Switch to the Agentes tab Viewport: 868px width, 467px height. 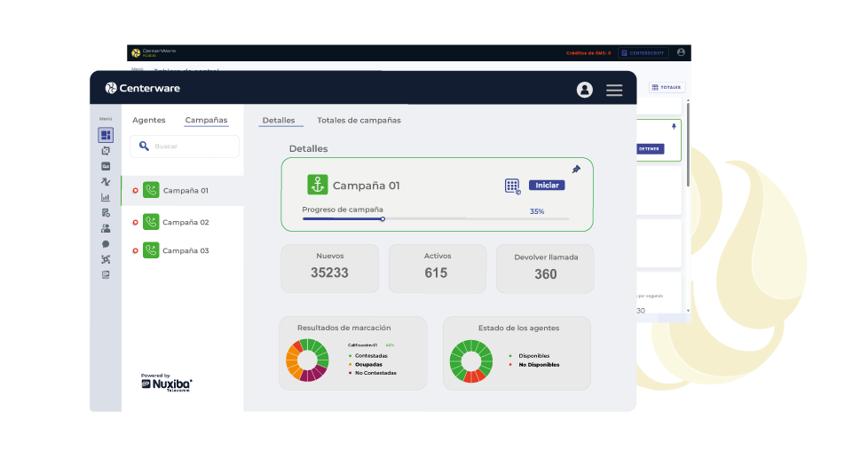149,120
